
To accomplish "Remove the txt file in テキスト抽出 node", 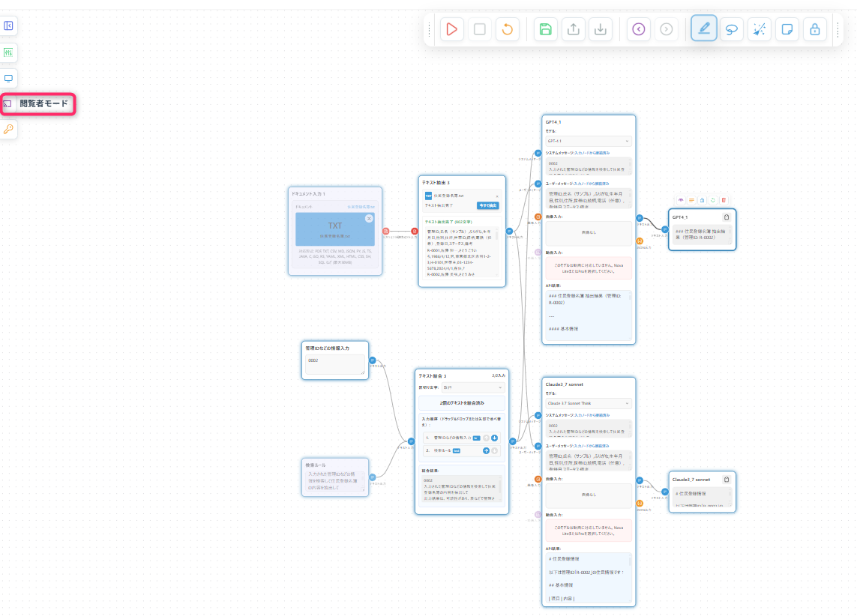I will pyautogui.click(x=497, y=196).
